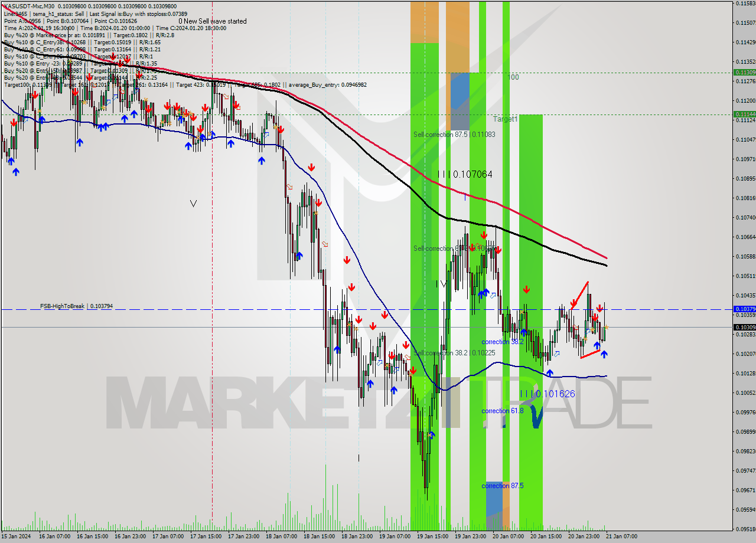
Task: Click the '19 Jan 15:00' time label
Action: pos(433,537)
